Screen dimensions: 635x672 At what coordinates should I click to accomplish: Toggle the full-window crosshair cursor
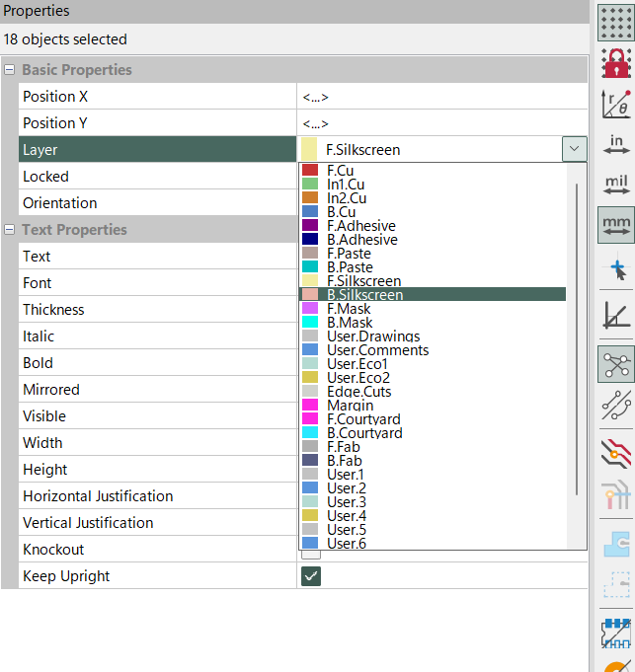click(616, 268)
